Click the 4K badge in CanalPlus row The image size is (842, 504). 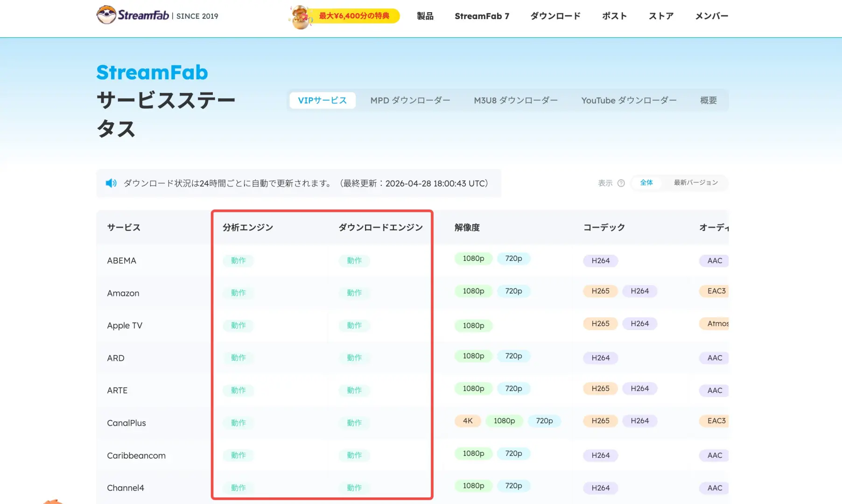pos(468,421)
